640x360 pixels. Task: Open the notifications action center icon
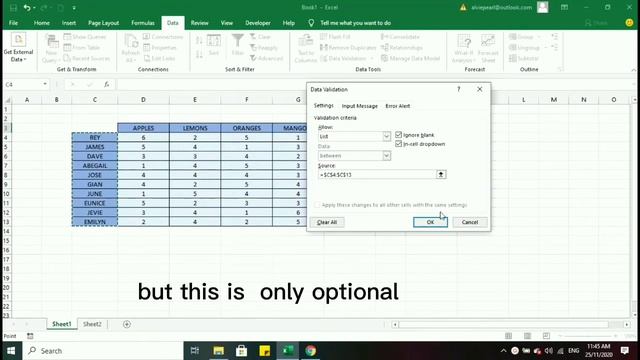tap(624, 351)
